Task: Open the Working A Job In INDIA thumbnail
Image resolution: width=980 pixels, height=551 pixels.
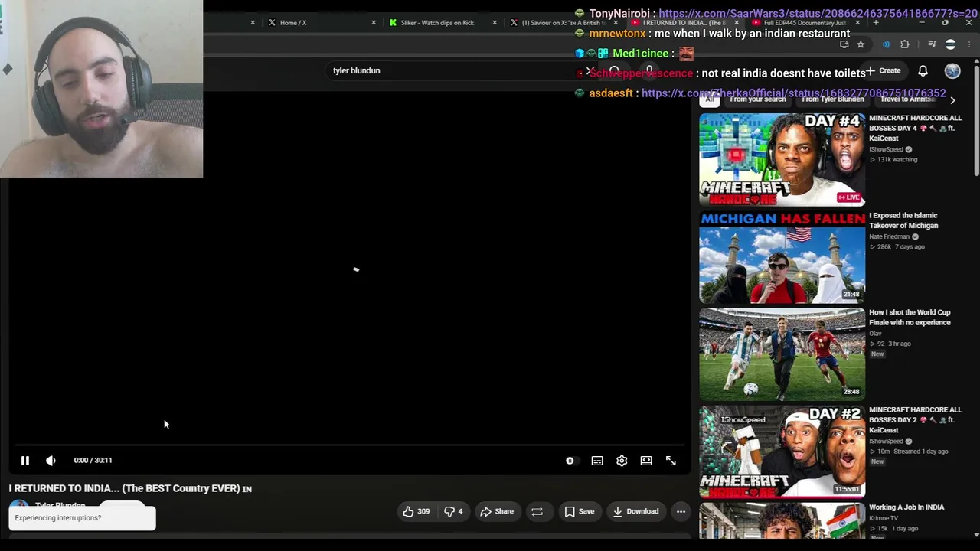Action: tap(782, 521)
